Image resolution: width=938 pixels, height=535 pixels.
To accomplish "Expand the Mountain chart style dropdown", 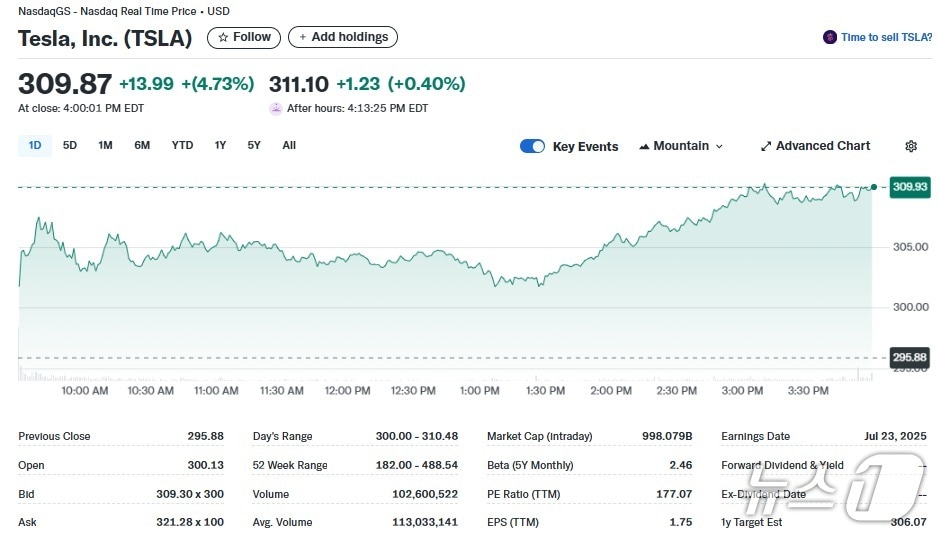I will point(718,146).
